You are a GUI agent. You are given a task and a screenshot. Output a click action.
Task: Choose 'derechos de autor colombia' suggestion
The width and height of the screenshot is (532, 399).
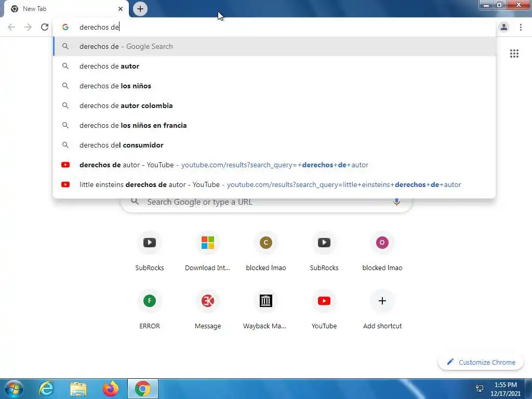click(x=274, y=105)
